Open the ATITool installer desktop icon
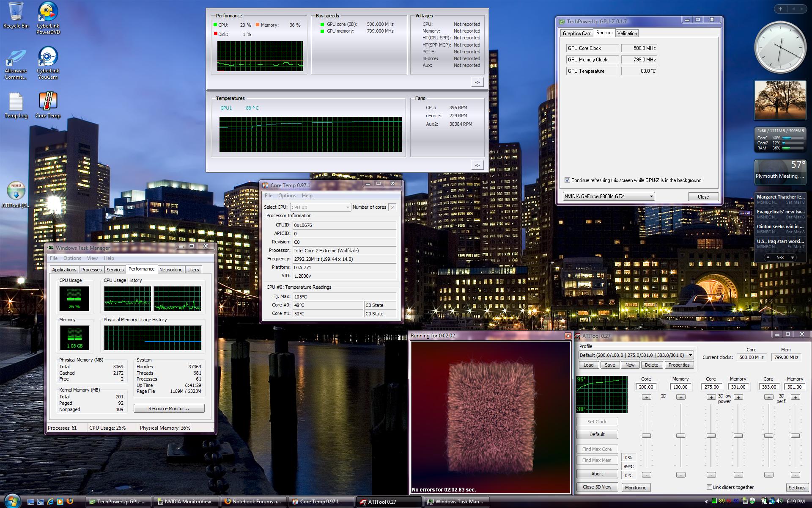The height and width of the screenshot is (508, 812). 16,195
